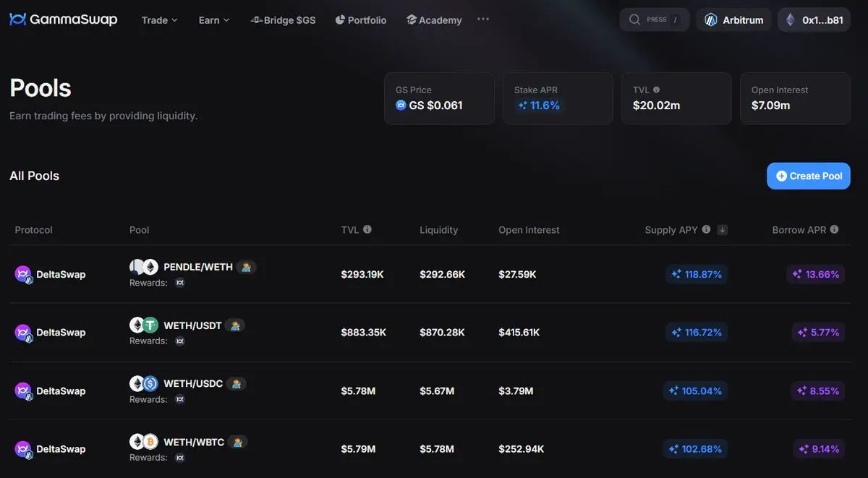868x478 pixels.
Task: Click the PENDLE/WETH token pair icons
Action: 144,267
